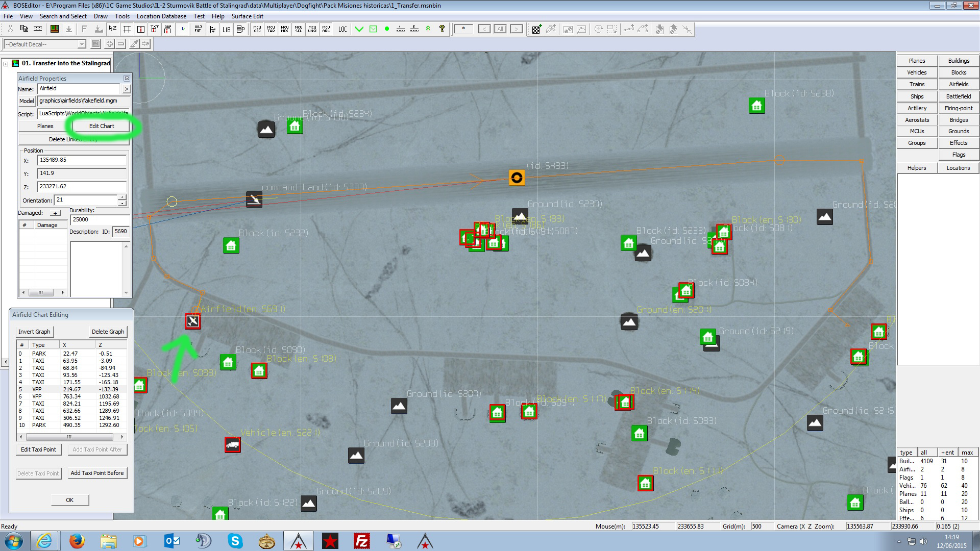Expand the 01. Transfer mission tree node
The height and width of the screenshot is (551, 980).
[x=6, y=64]
